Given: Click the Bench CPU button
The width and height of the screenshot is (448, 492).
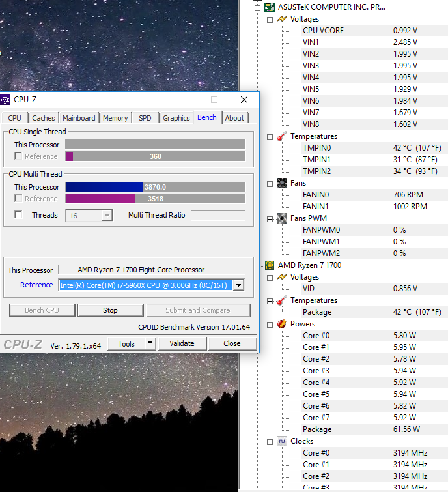Looking at the screenshot, I should coord(42,310).
